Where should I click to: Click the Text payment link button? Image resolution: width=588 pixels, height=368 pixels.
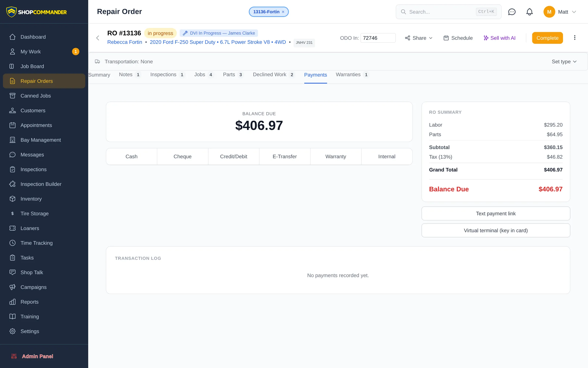click(496, 213)
